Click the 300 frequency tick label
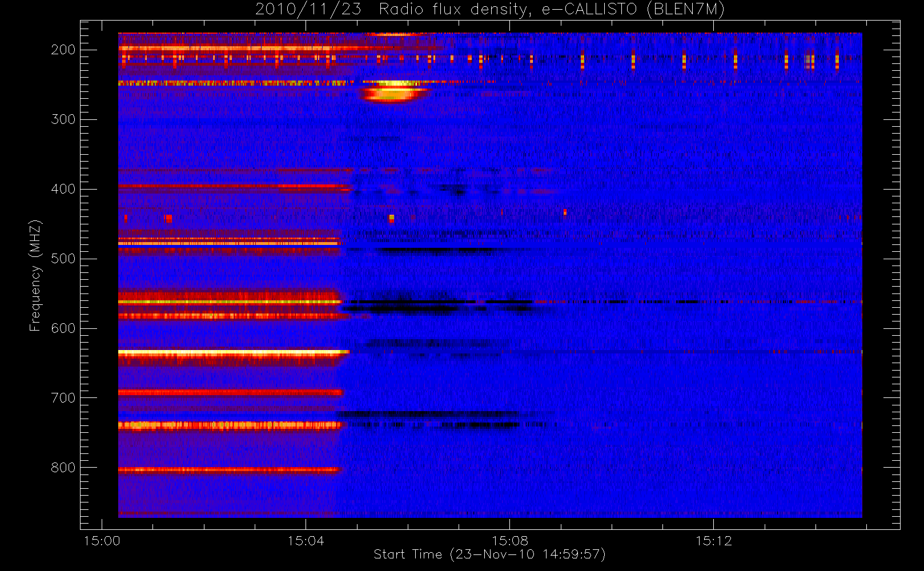 point(63,119)
